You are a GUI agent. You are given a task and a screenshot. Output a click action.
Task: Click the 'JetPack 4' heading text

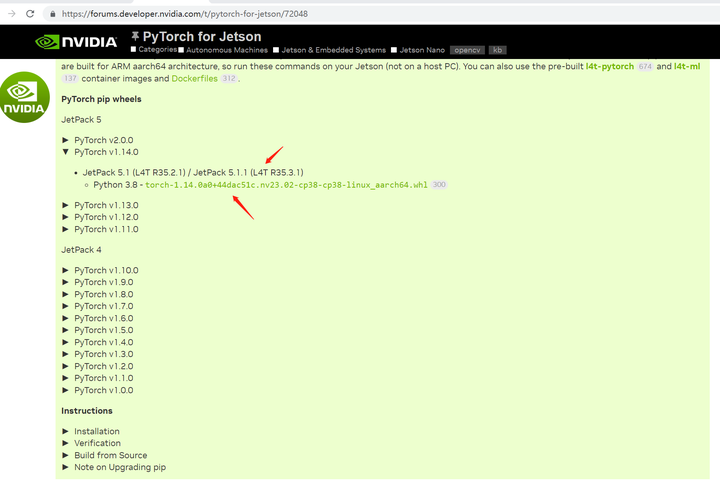click(x=81, y=250)
